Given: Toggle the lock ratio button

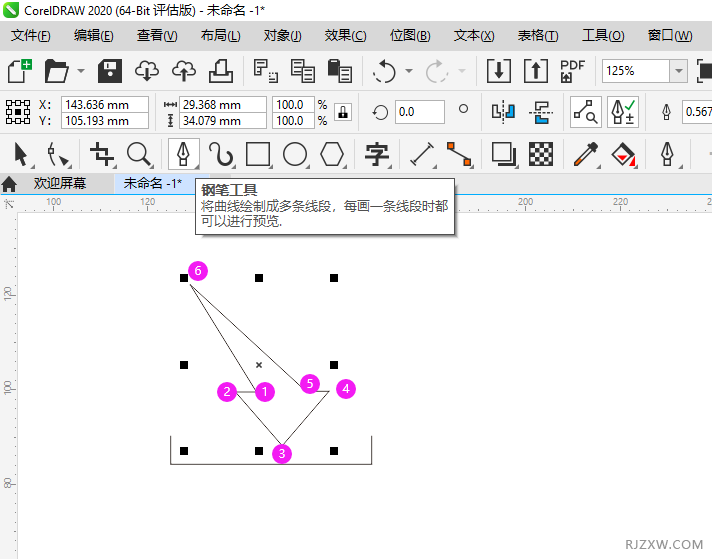Looking at the screenshot, I should (343, 112).
